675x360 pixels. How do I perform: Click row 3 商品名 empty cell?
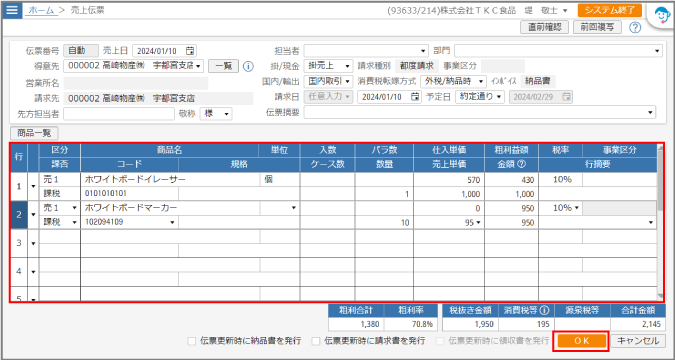click(x=170, y=236)
